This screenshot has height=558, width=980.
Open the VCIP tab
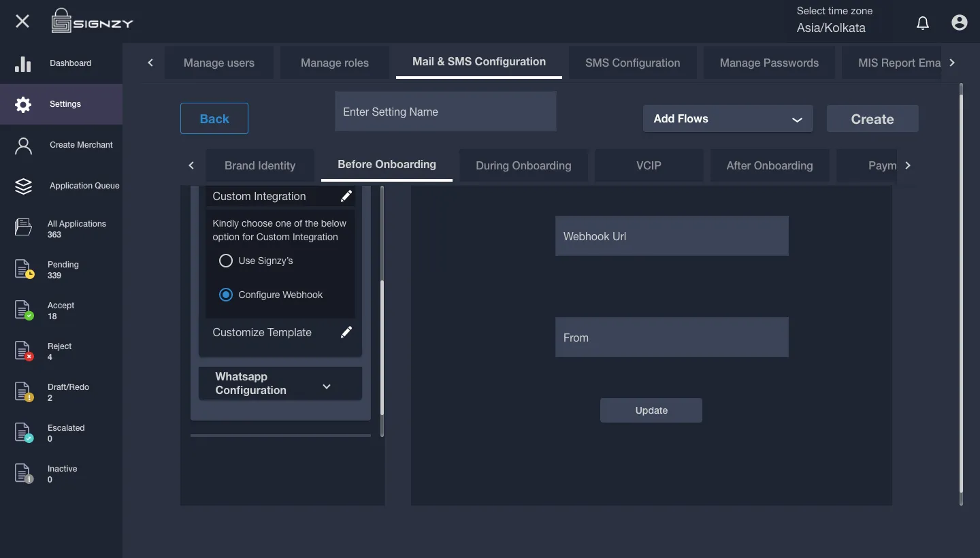coord(649,165)
